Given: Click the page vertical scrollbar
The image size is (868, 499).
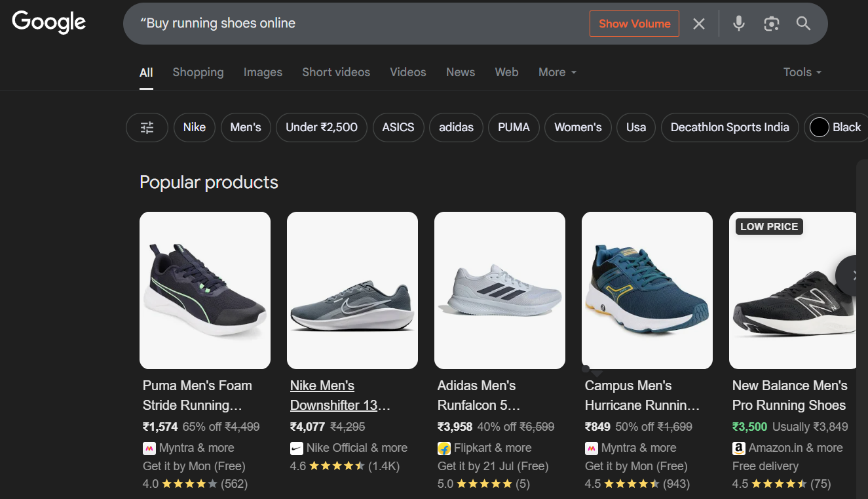Looking at the screenshot, I should pyautogui.click(x=862, y=328).
